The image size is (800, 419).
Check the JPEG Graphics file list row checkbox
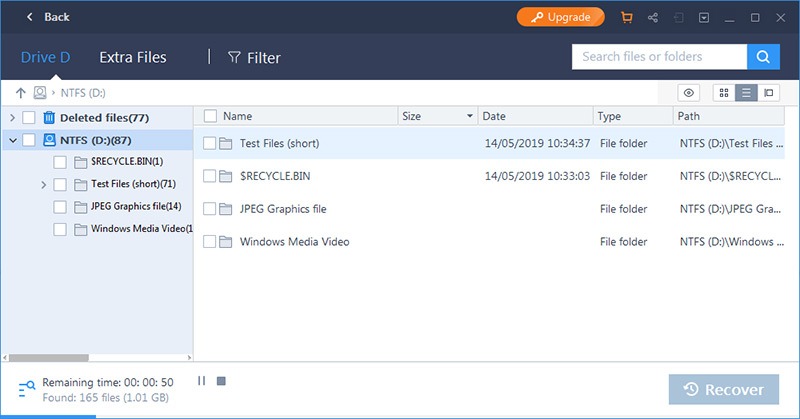coord(209,209)
